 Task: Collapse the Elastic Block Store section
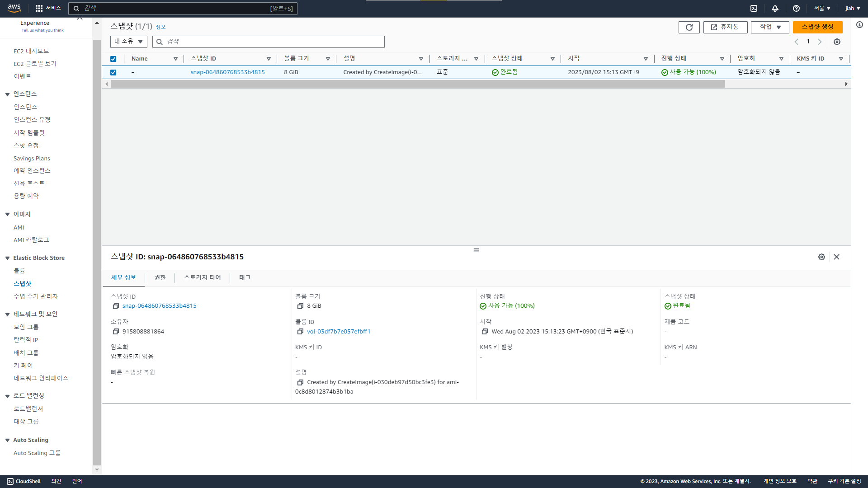[x=7, y=258]
